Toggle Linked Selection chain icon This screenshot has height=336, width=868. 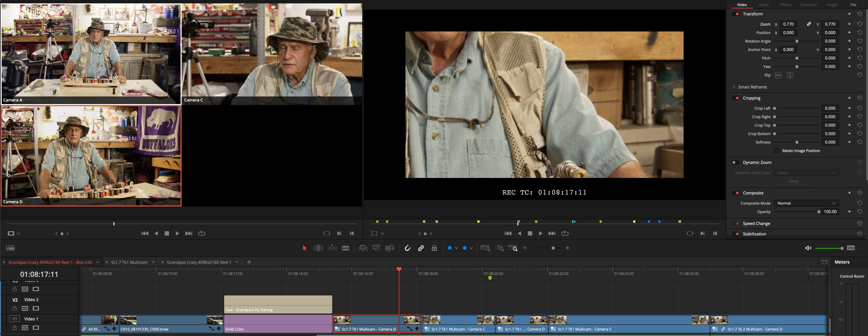coord(421,248)
